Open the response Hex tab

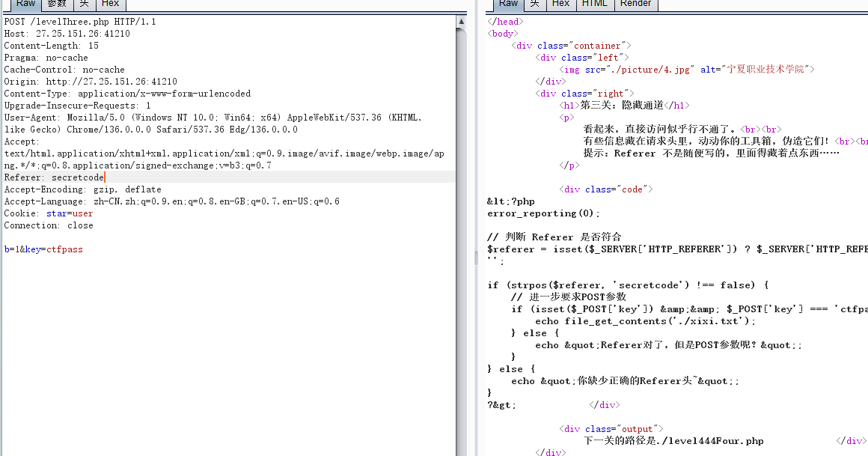click(x=560, y=4)
